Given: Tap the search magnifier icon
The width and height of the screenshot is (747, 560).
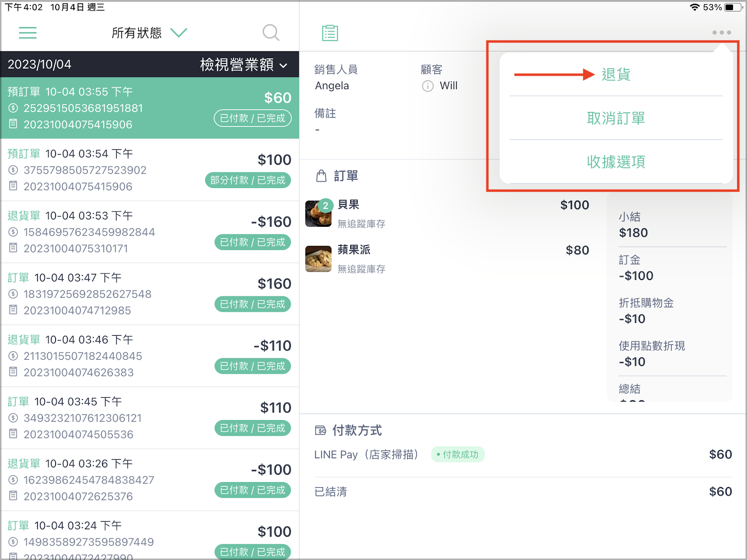Looking at the screenshot, I should point(271,33).
